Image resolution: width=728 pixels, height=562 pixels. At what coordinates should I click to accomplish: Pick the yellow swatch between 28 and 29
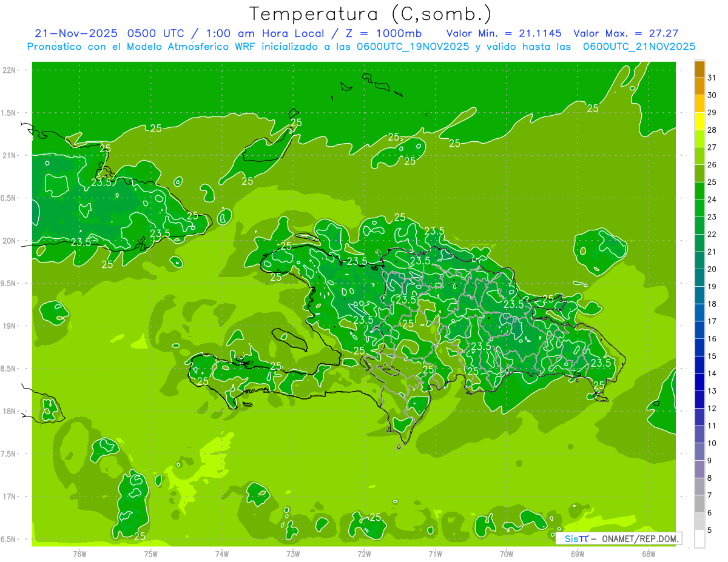tap(699, 122)
